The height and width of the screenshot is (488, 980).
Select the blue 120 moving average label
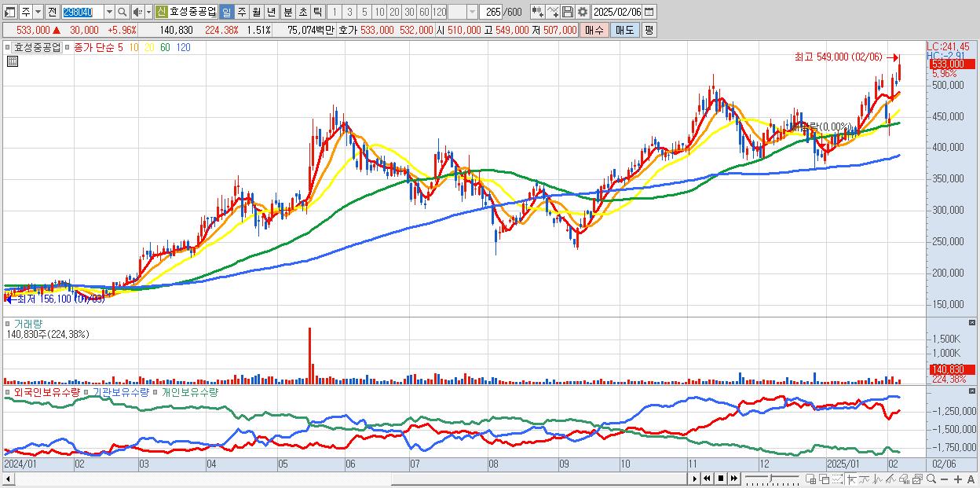click(182, 47)
